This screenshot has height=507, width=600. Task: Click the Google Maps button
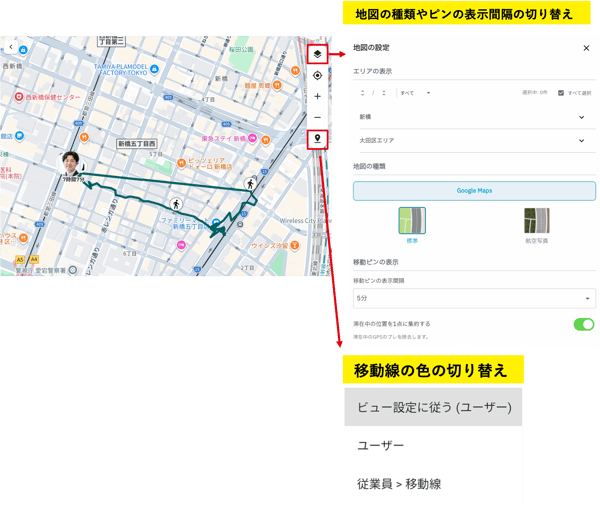[x=474, y=191]
